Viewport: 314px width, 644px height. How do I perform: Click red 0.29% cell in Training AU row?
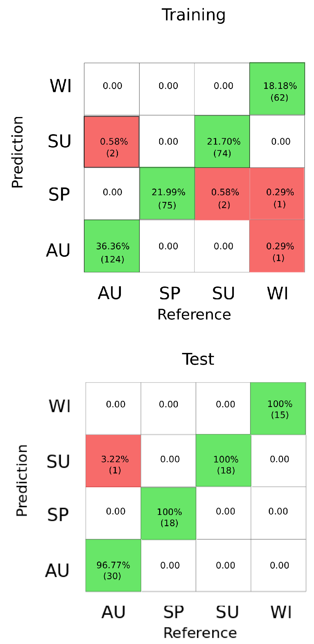(277, 246)
